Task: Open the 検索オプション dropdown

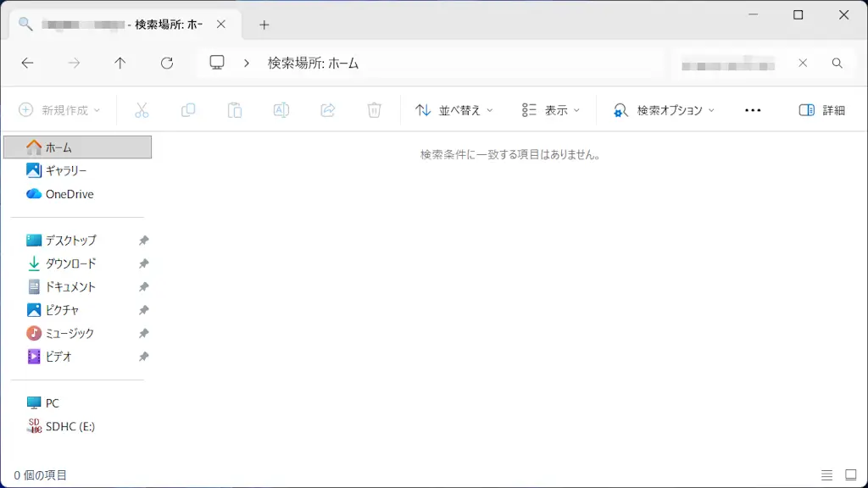Action: (x=666, y=110)
